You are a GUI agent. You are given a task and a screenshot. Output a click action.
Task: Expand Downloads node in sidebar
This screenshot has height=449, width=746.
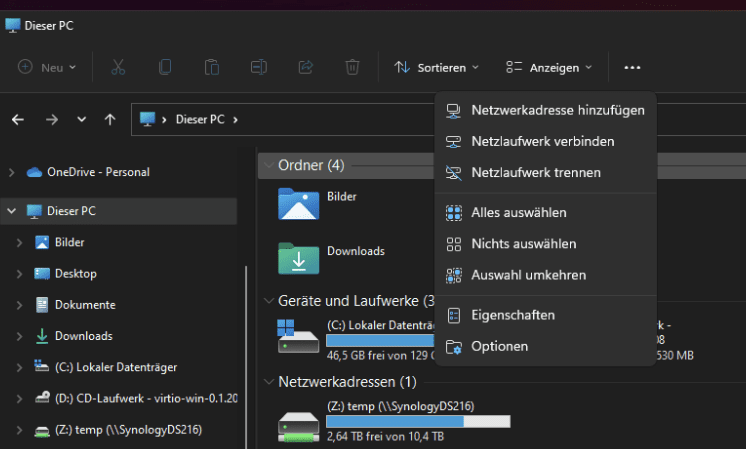click(x=20, y=336)
